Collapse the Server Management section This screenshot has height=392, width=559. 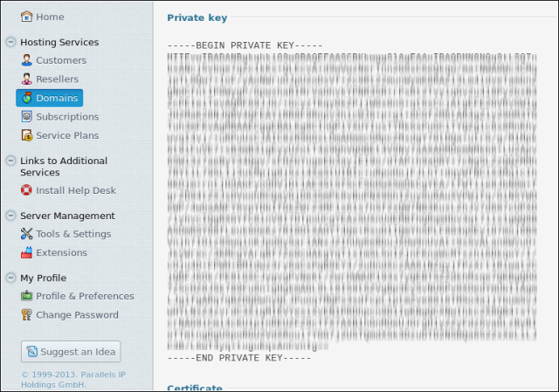(10, 216)
